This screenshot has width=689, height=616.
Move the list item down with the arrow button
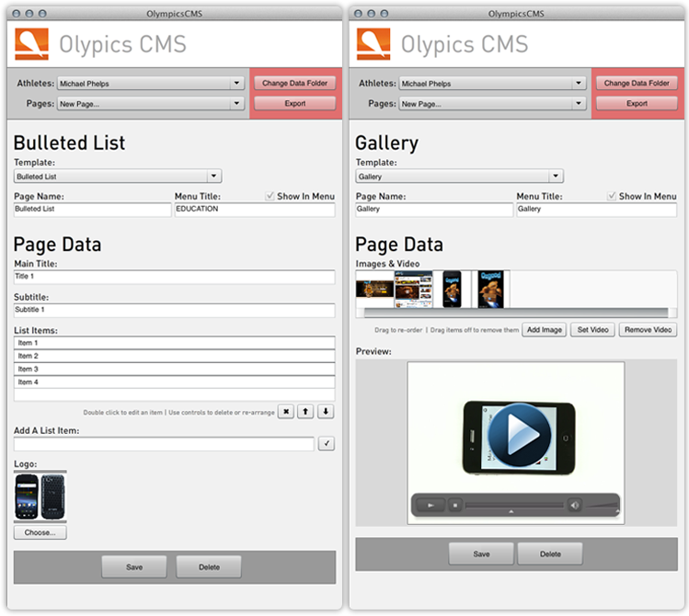coord(326,412)
